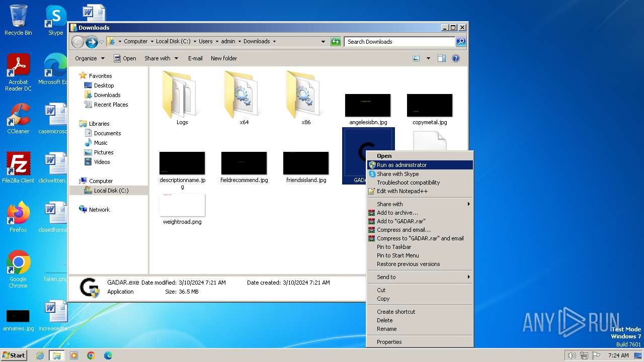644x362 pixels.
Task: Open the Recycle Bin desktop icon
Action: [18, 20]
